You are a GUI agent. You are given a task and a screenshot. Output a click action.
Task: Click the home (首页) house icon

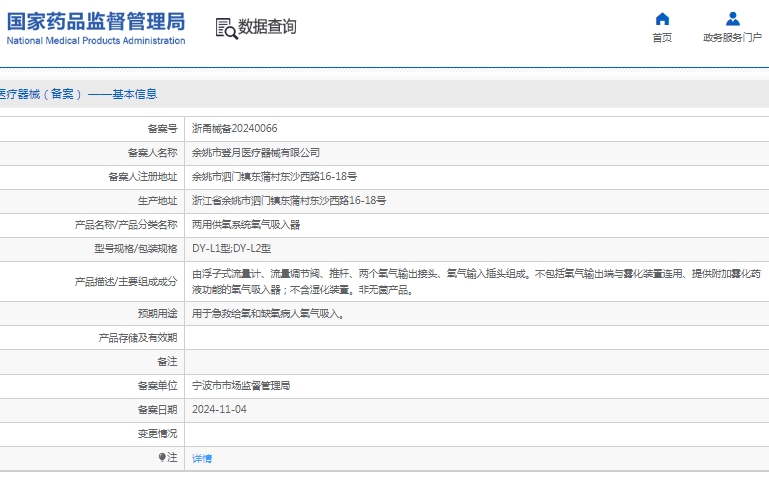click(662, 19)
